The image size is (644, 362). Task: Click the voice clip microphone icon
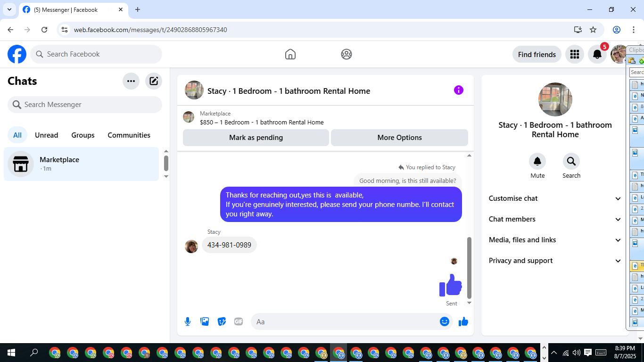click(x=188, y=321)
